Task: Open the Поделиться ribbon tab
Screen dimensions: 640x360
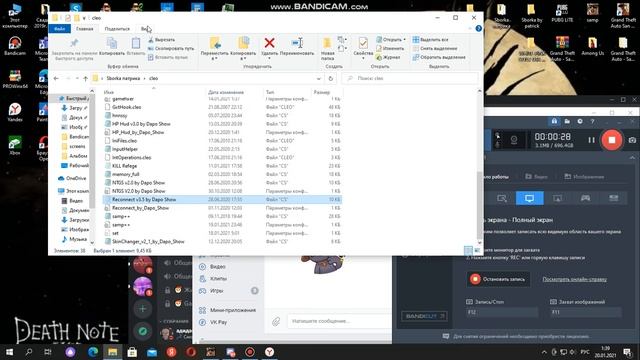Action: click(117, 29)
